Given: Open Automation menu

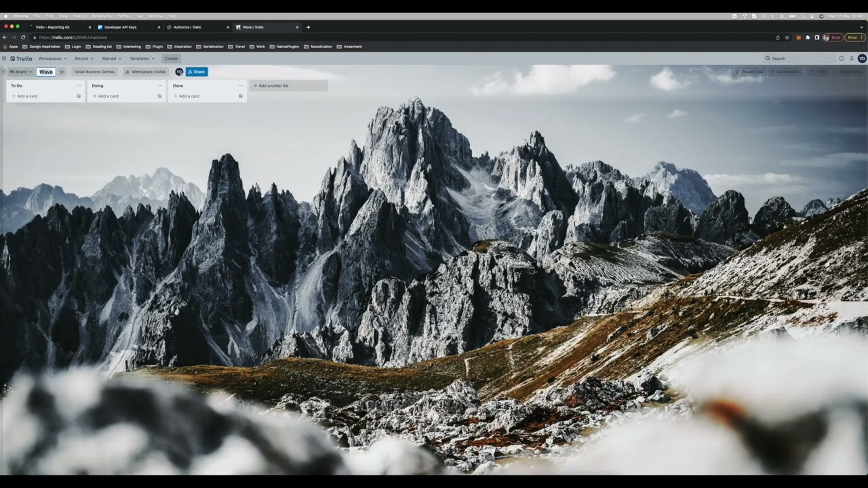Looking at the screenshot, I should coord(785,72).
